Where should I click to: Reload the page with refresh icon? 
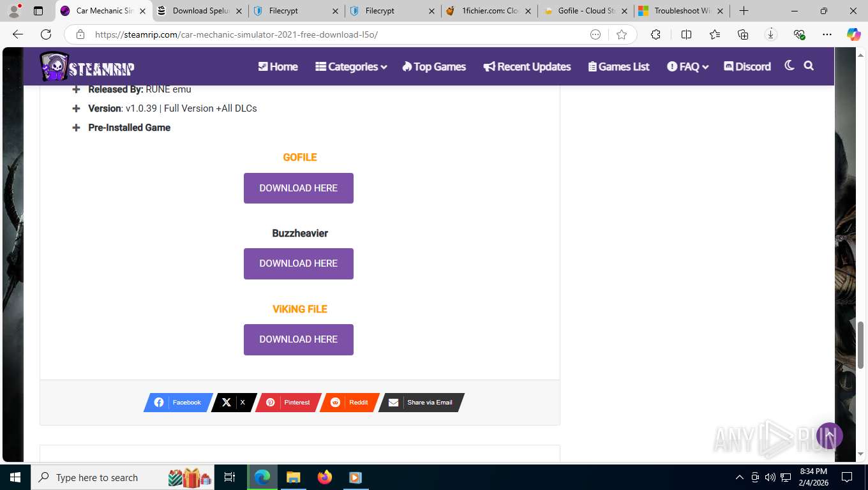pyautogui.click(x=46, y=34)
